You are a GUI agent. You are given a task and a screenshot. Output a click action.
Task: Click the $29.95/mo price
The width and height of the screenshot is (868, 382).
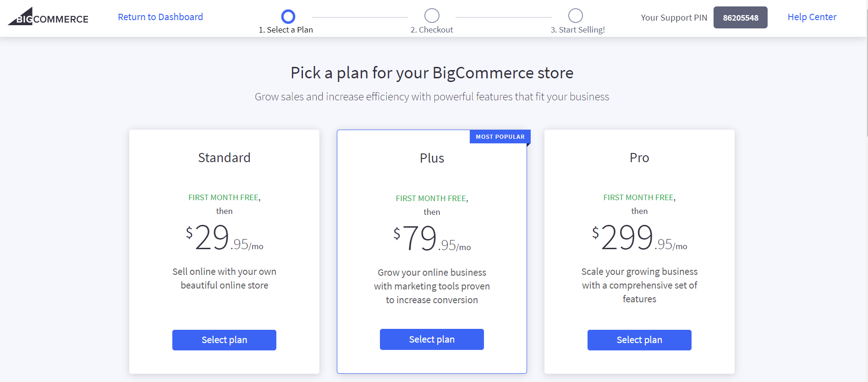(x=224, y=238)
